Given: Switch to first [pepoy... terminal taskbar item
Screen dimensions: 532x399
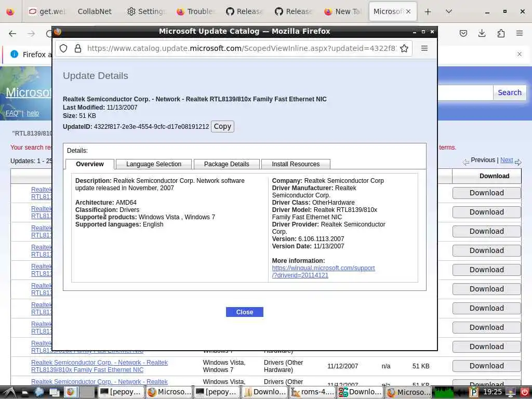Looking at the screenshot, I should tap(120, 392).
